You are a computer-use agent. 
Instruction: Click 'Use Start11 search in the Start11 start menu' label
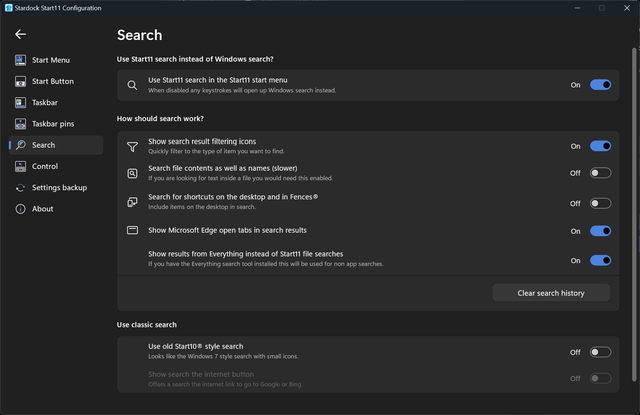pyautogui.click(x=218, y=80)
